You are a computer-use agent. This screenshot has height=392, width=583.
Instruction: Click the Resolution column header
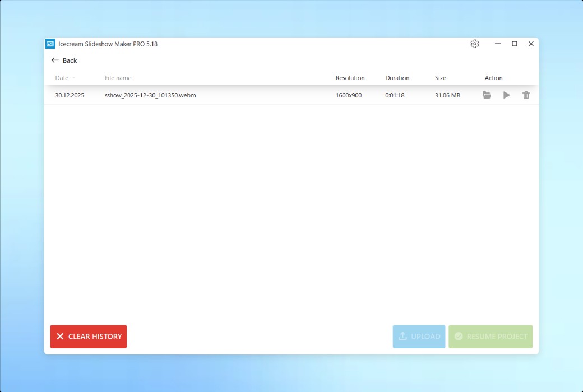click(350, 78)
